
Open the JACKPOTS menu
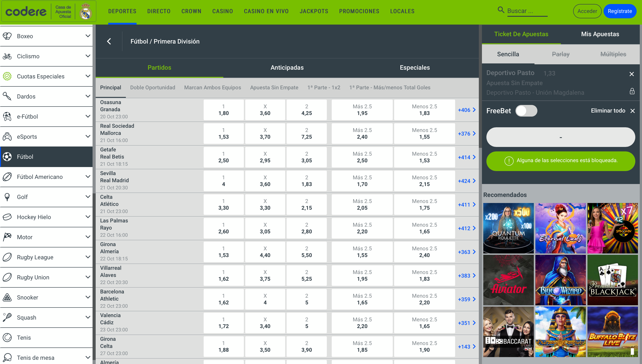[314, 11]
